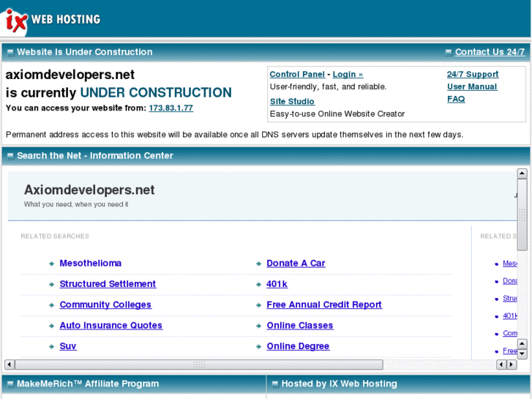
Task: Open Auto Insurance Quotes search link
Action: (x=111, y=325)
